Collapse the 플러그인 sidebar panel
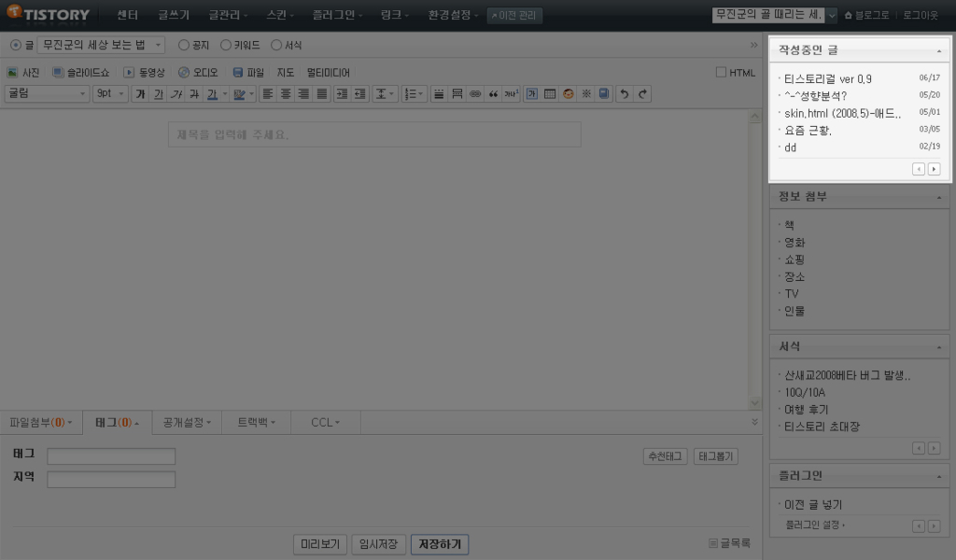Image resolution: width=956 pixels, height=560 pixels. click(x=939, y=477)
